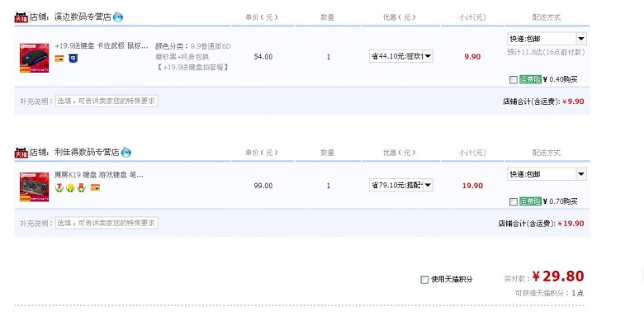The width and height of the screenshot is (644, 312).
Task: Expand the 快递:包邮 shipping dropdown for mouse
Action: [x=547, y=39]
